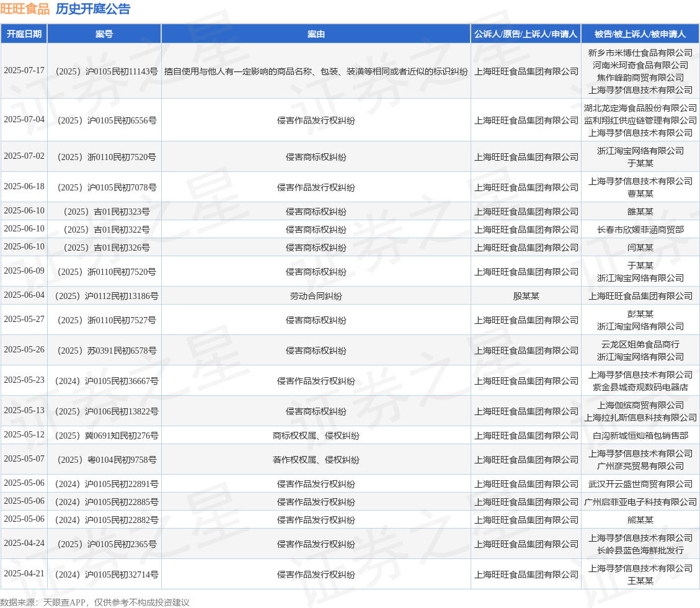Click defendant 紫金县城奇观数码电器店
700x608 pixels.
(640, 387)
